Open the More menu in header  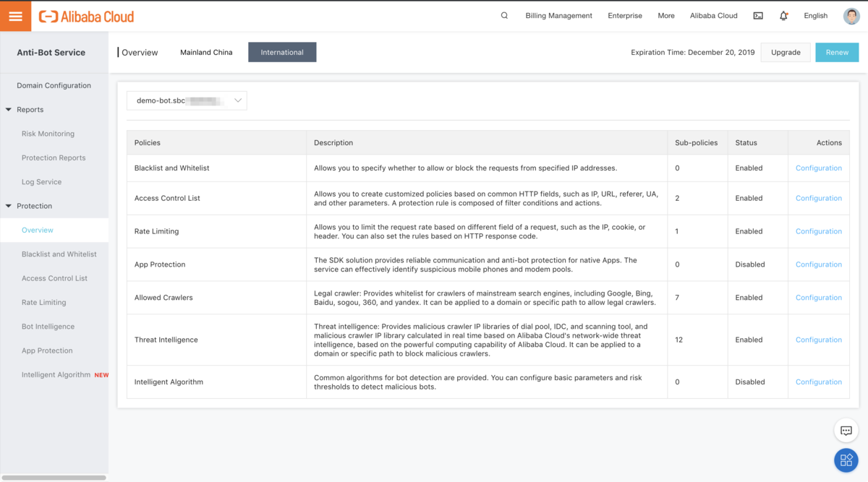[666, 15]
